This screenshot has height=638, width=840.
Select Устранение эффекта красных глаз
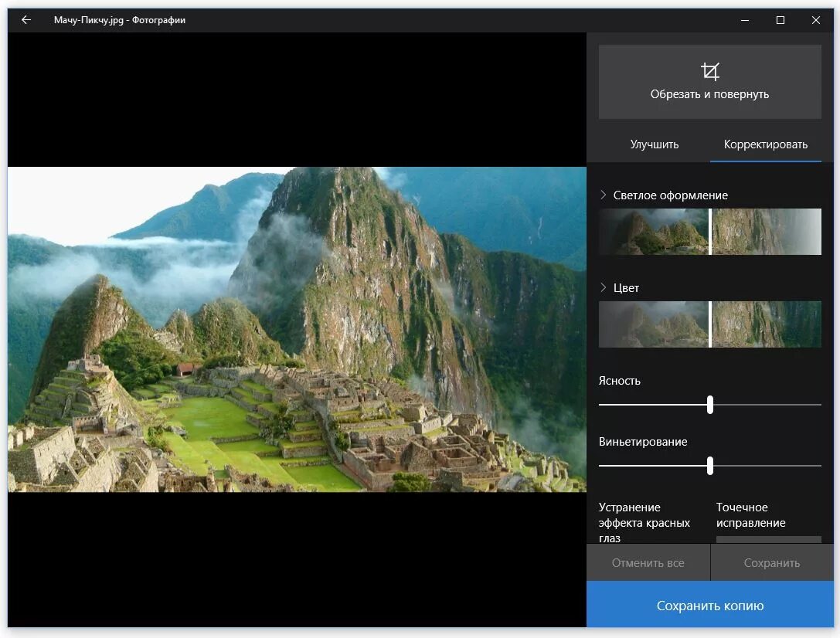coord(644,522)
